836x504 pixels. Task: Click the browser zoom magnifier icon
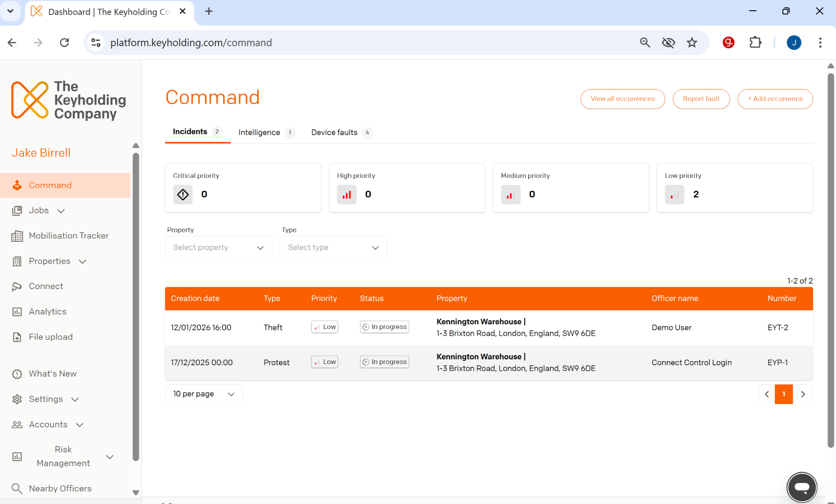coord(645,42)
